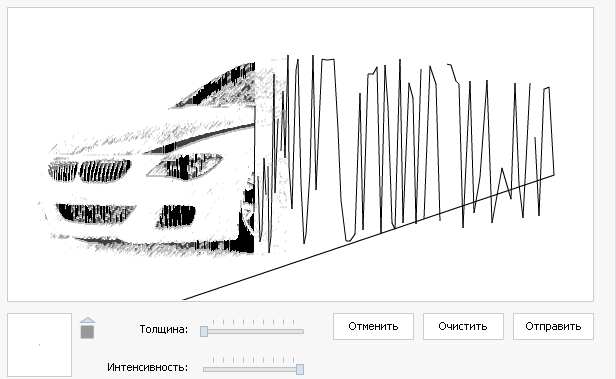616x379 pixels.
Task: Click the car's windshield in drawing
Action: click(214, 86)
